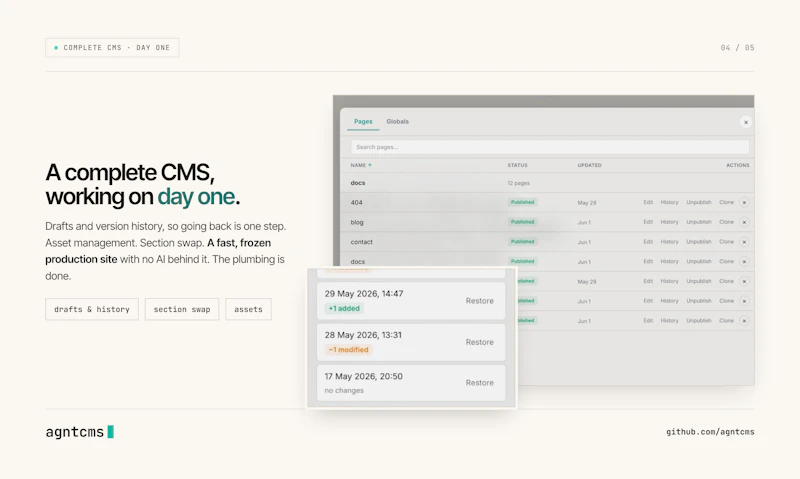Screen dimensions: 800x479
Task: Select the 404 page name
Action: tap(356, 203)
